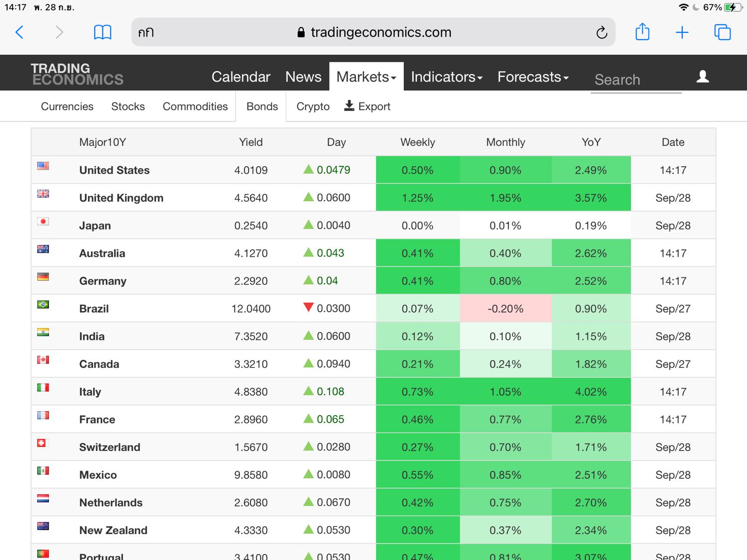Tap the Safari back arrow

coord(19,32)
